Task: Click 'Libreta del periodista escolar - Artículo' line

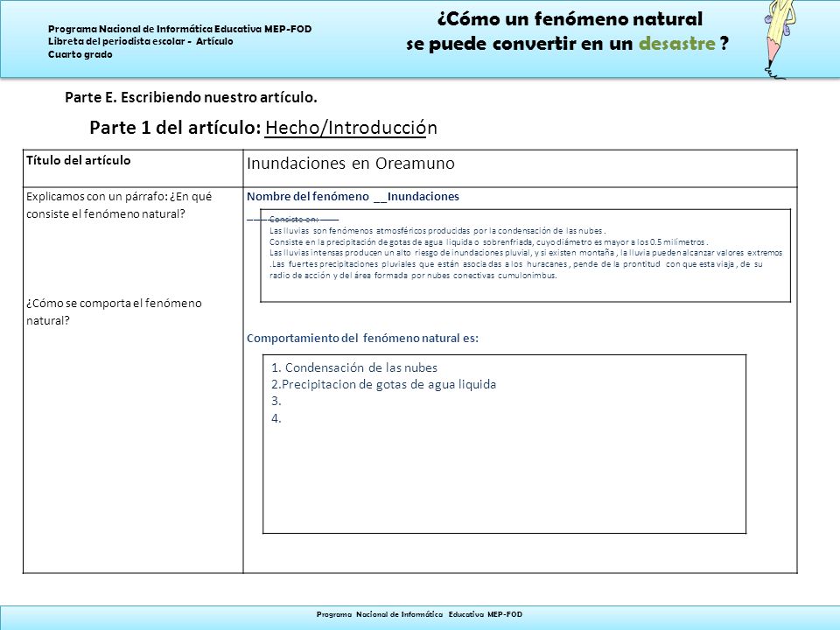Action: (140, 41)
